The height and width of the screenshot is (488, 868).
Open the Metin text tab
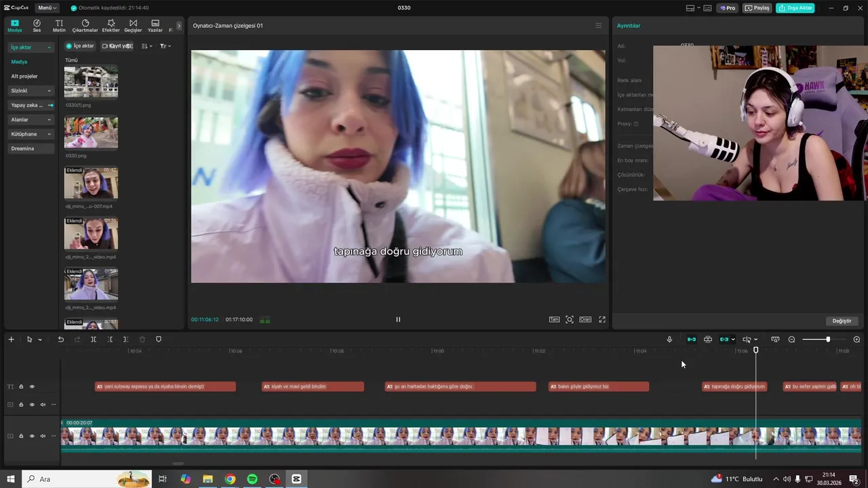[x=59, y=26]
